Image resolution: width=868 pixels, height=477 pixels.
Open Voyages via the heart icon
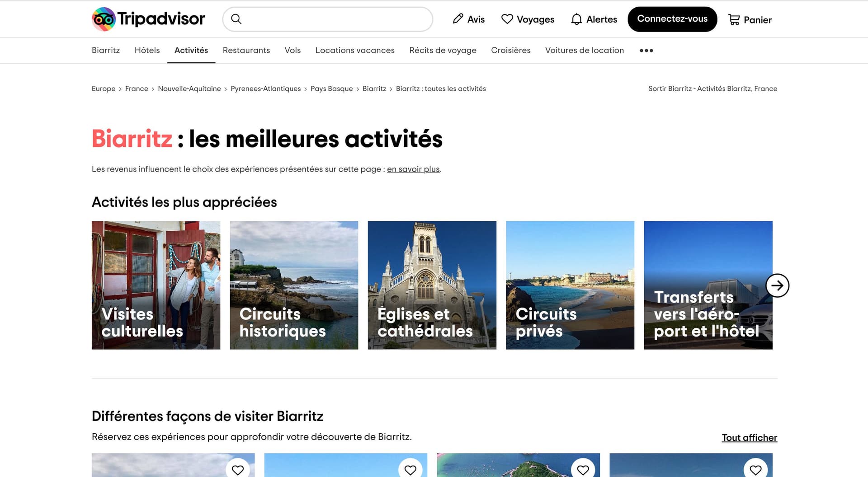click(x=507, y=19)
